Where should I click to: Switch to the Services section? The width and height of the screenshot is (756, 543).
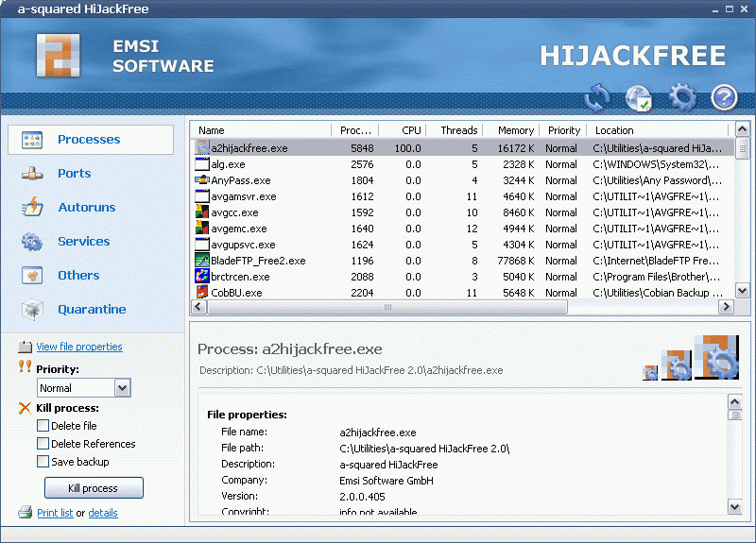tap(84, 242)
